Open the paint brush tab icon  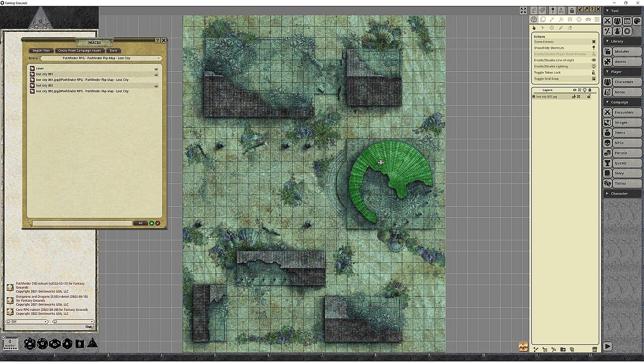pyautogui.click(x=552, y=20)
